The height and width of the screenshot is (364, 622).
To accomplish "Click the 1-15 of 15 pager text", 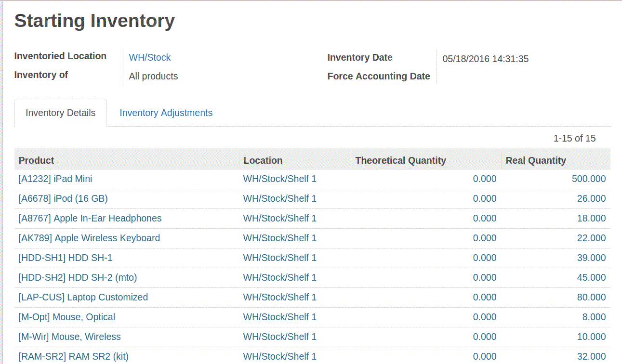I will pos(574,139).
